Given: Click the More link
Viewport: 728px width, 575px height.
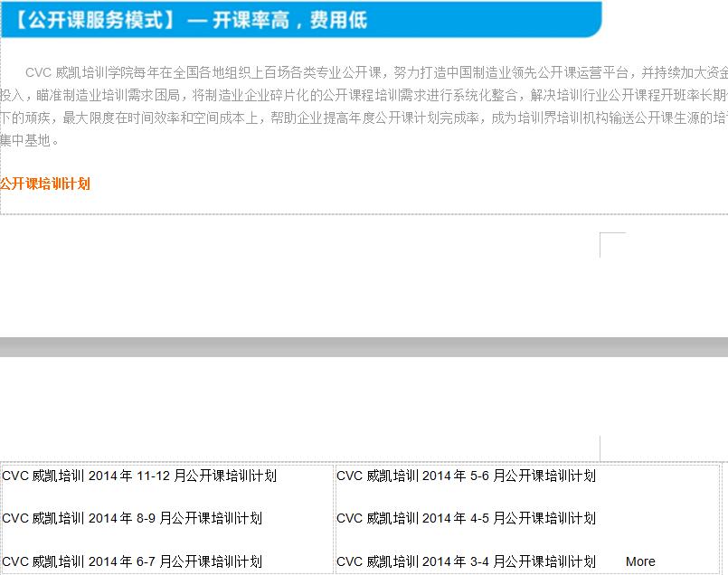Looking at the screenshot, I should click(x=640, y=561).
